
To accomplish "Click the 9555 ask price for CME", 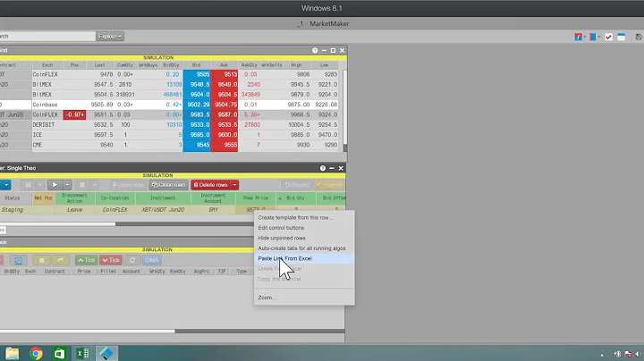I will click(x=225, y=145).
